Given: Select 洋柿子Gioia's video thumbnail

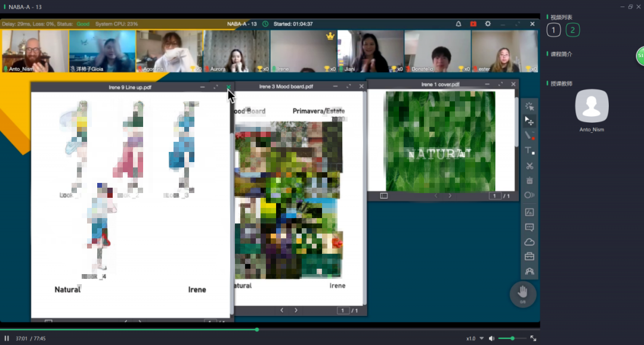Looking at the screenshot, I should click(x=103, y=51).
